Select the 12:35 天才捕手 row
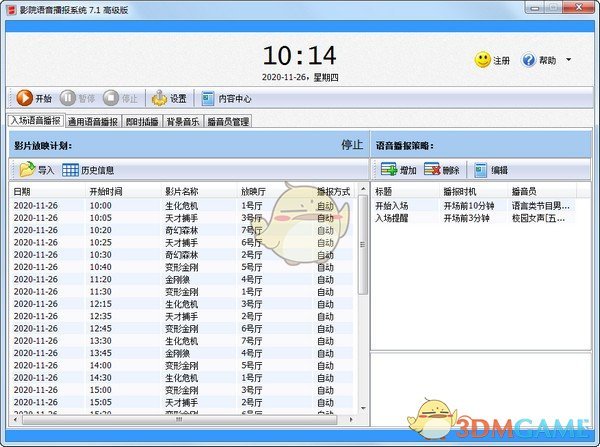The height and width of the screenshot is (447, 600). tap(182, 316)
